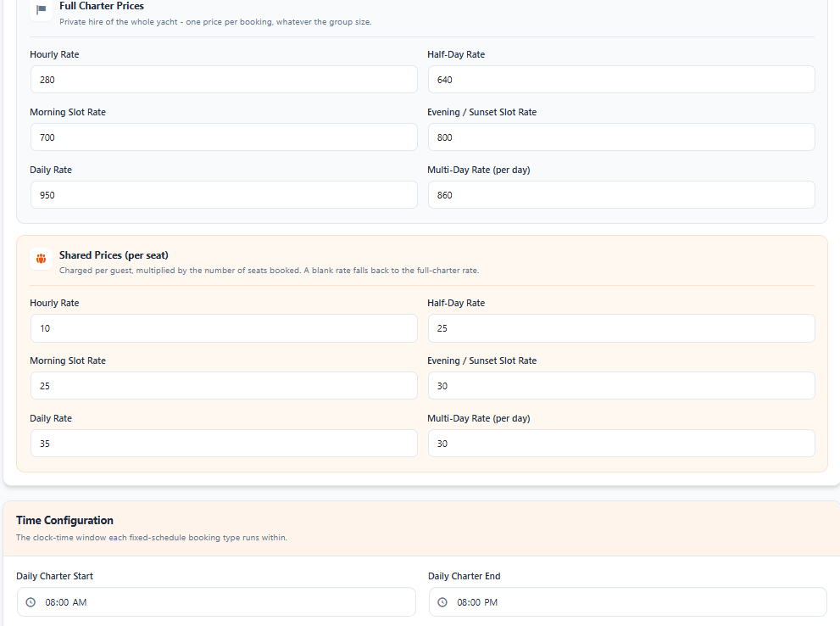
Task: Click the Shared Prices Daily Rate field showing 35
Action: [224, 444]
